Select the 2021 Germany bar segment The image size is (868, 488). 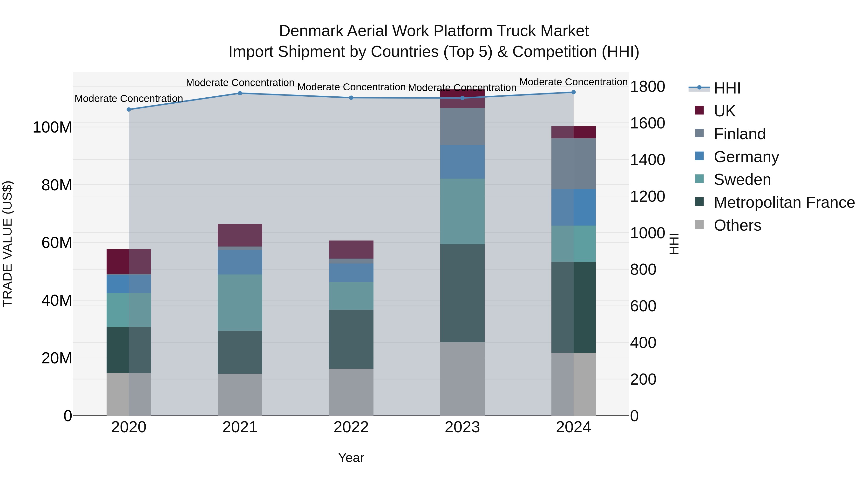[x=240, y=262]
